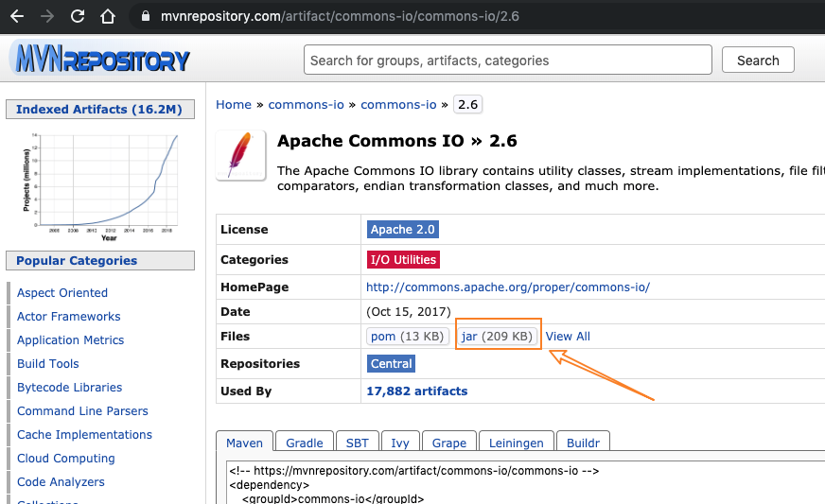Image resolution: width=825 pixels, height=504 pixels.
Task: Switch to the SBT tab
Action: pyautogui.click(x=358, y=443)
